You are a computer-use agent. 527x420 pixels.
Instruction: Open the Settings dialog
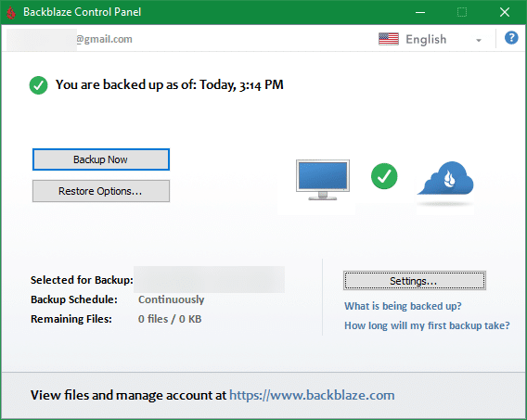point(415,281)
